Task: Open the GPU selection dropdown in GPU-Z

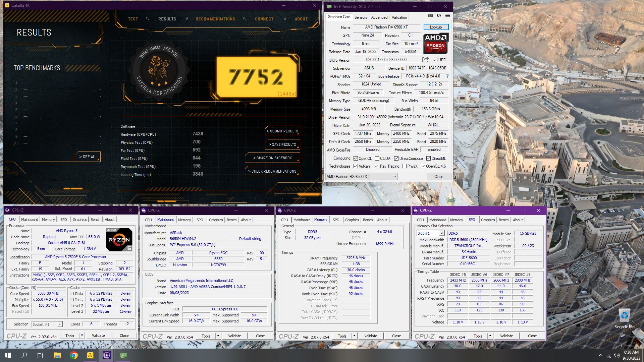Action: click(x=361, y=176)
